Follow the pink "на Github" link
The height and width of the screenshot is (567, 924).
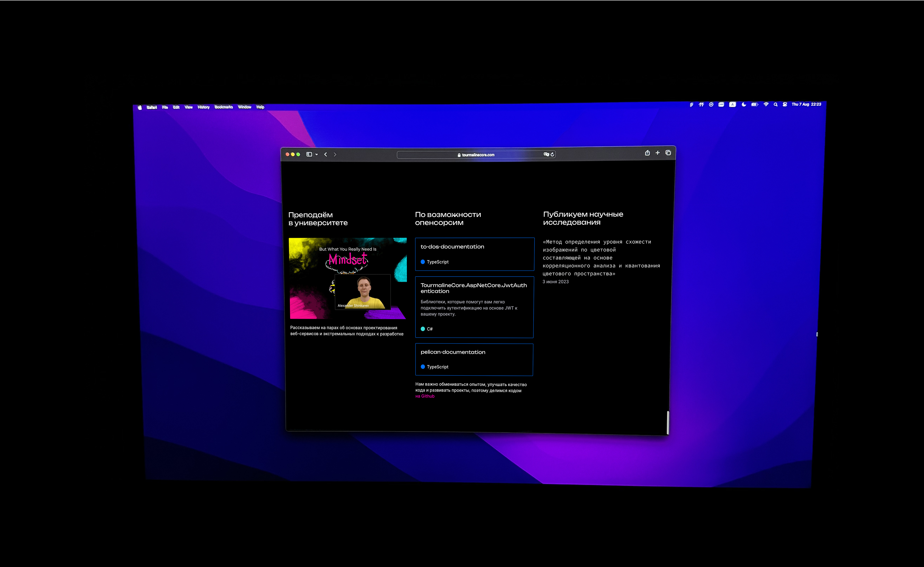(x=425, y=396)
